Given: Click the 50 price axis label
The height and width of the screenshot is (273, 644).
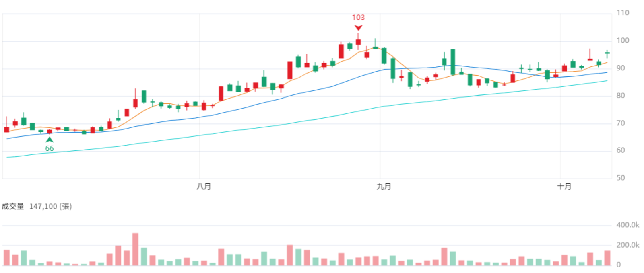Looking at the screenshot, I should coord(621,178).
